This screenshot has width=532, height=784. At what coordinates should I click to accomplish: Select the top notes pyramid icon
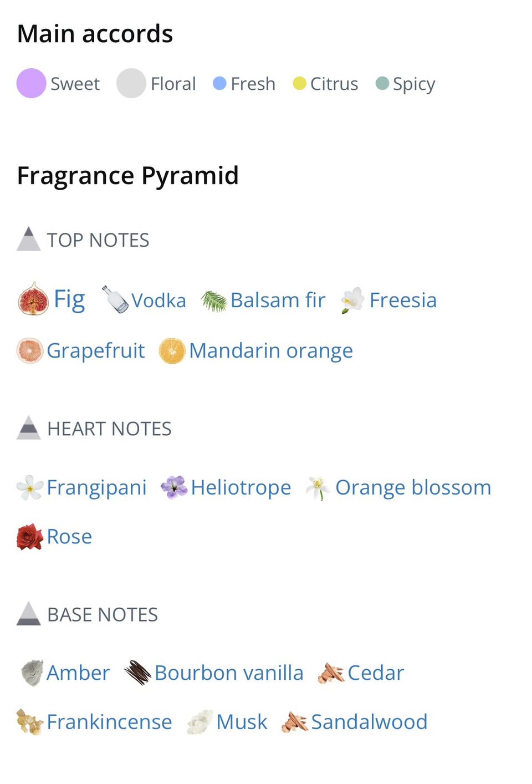coord(29,239)
